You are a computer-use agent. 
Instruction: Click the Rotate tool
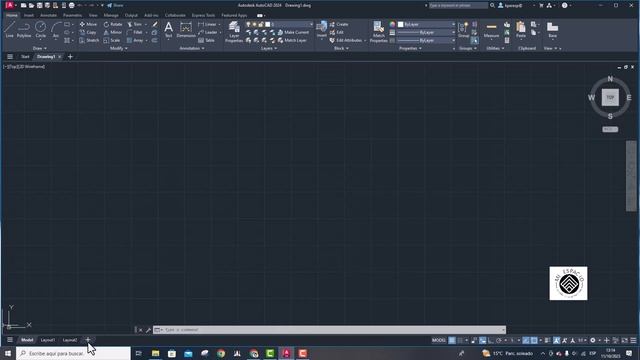(113, 24)
